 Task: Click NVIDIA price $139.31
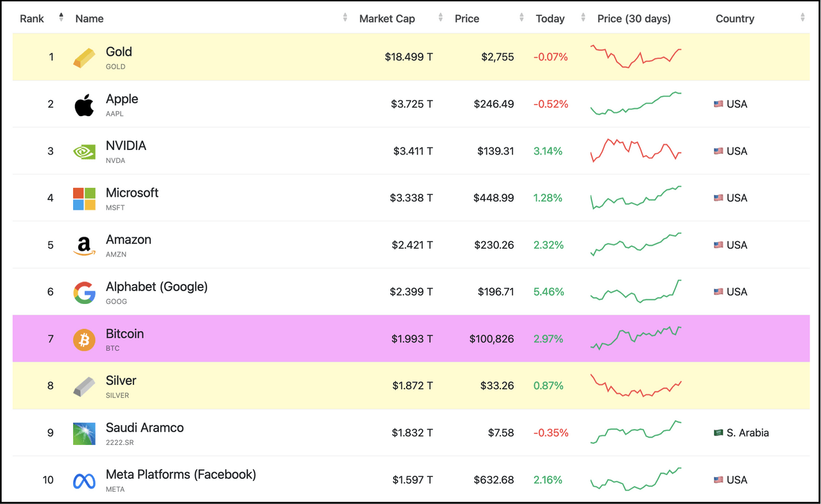pyautogui.click(x=495, y=151)
